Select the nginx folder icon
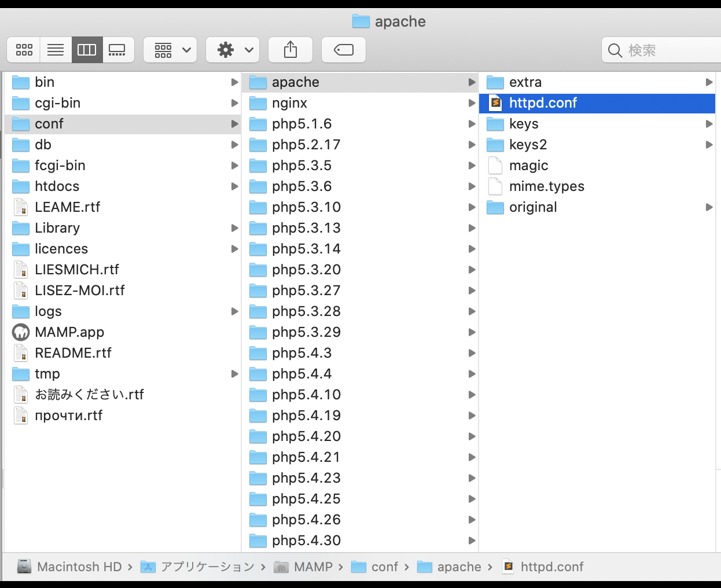Image resolution: width=721 pixels, height=588 pixels. (258, 103)
